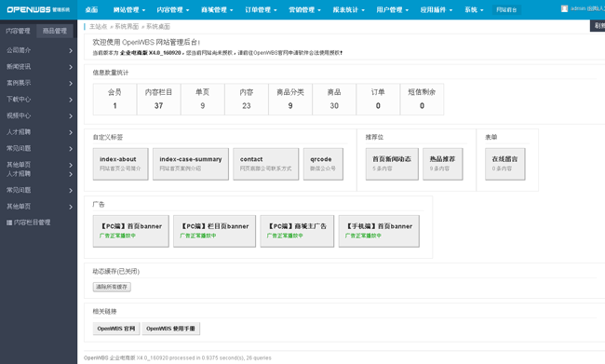This screenshot has width=605, height=364.
Task: Click the welcome text 欢迎使用 OpenWBS 网站管理后台
Action: (x=146, y=43)
